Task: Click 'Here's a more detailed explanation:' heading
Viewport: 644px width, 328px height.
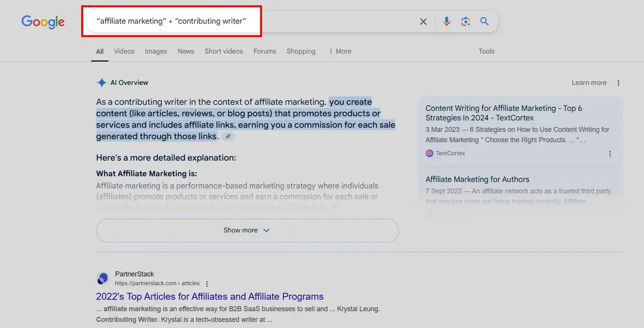Action: (x=166, y=158)
